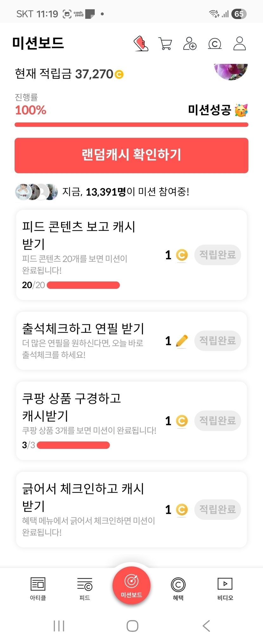Tap 적립완료 on the scratch check-in mission
The image size is (263, 644).
217,509
